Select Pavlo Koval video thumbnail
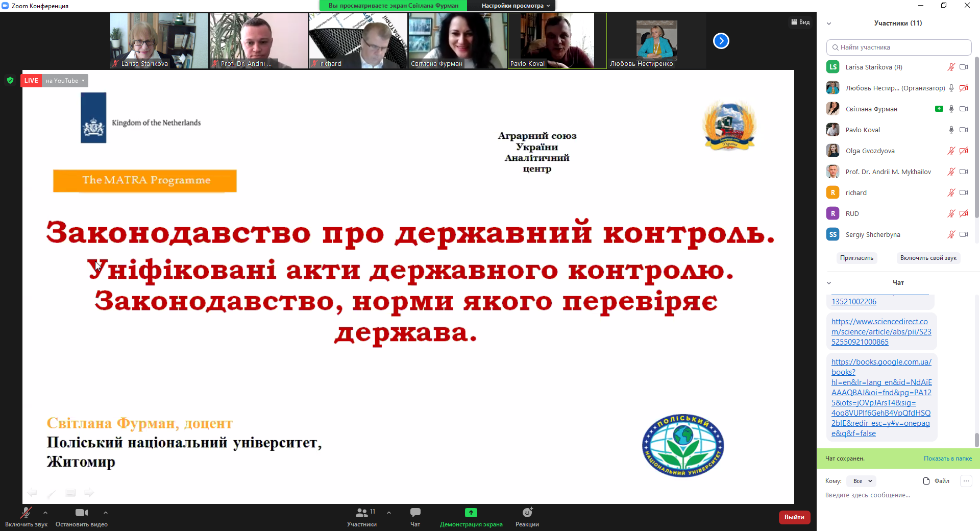980x531 pixels. click(557, 41)
